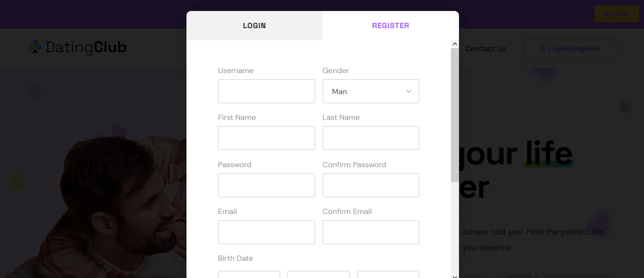
Task: Open the Contact Us link
Action: (486, 49)
